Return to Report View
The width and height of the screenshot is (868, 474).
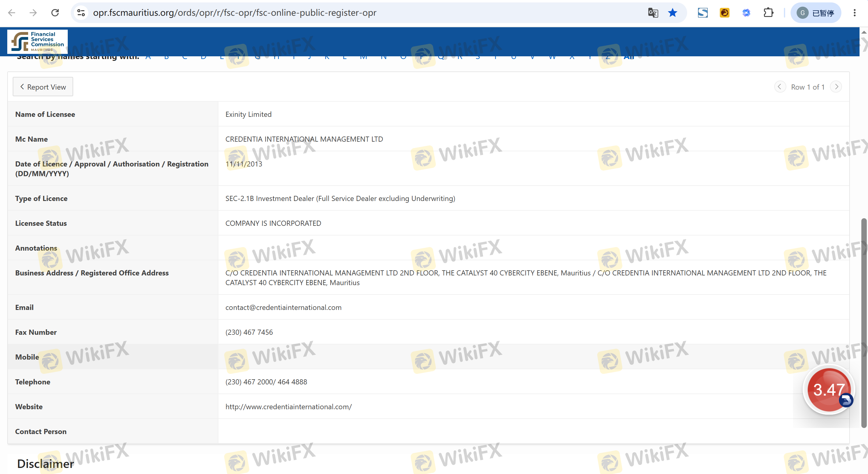(x=43, y=87)
